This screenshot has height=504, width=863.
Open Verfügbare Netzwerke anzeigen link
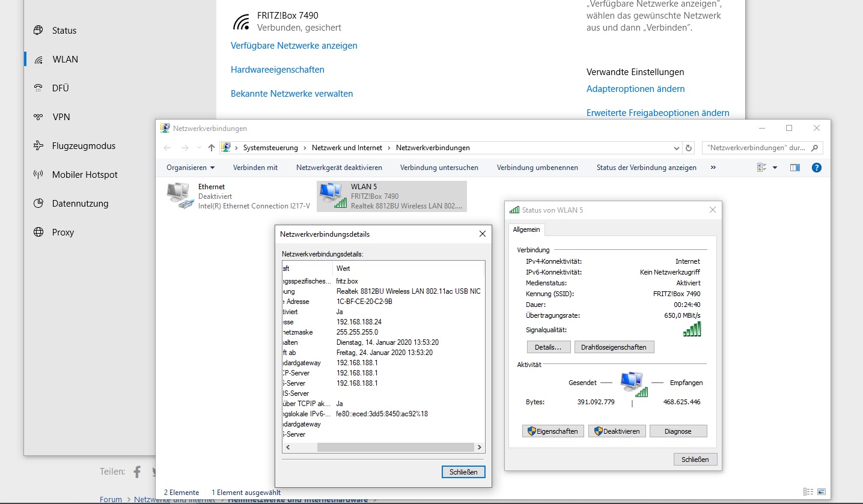tap(294, 46)
